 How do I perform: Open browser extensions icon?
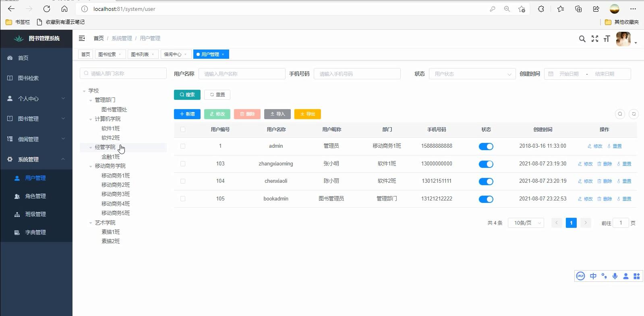(541, 9)
